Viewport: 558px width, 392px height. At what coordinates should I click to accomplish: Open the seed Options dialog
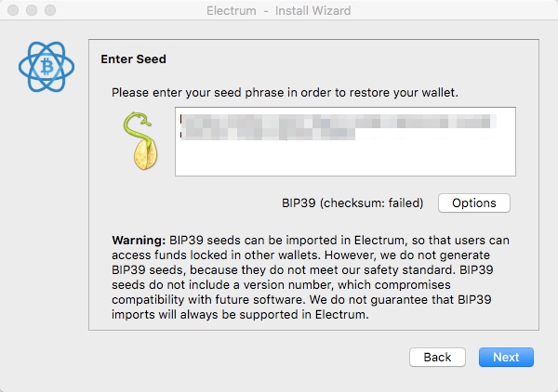coord(474,203)
